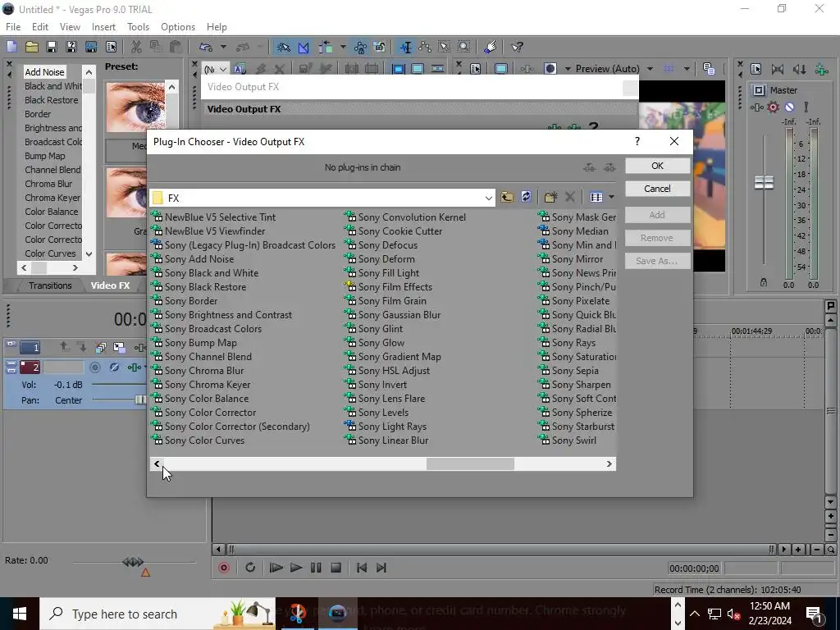Click the Copy Snapshot icon in preview toolbar
Screen dimensions: 840x630
pos(709,69)
